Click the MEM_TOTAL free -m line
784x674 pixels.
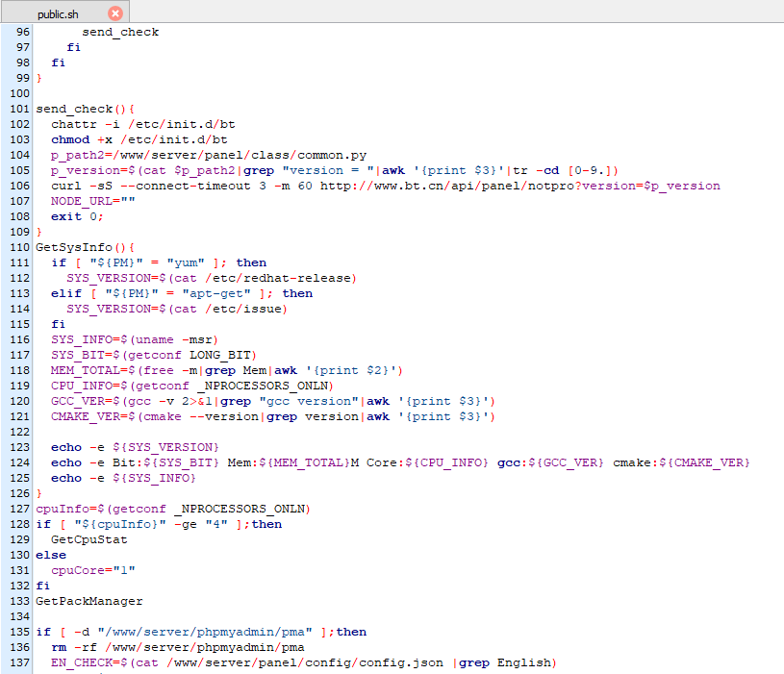point(226,371)
